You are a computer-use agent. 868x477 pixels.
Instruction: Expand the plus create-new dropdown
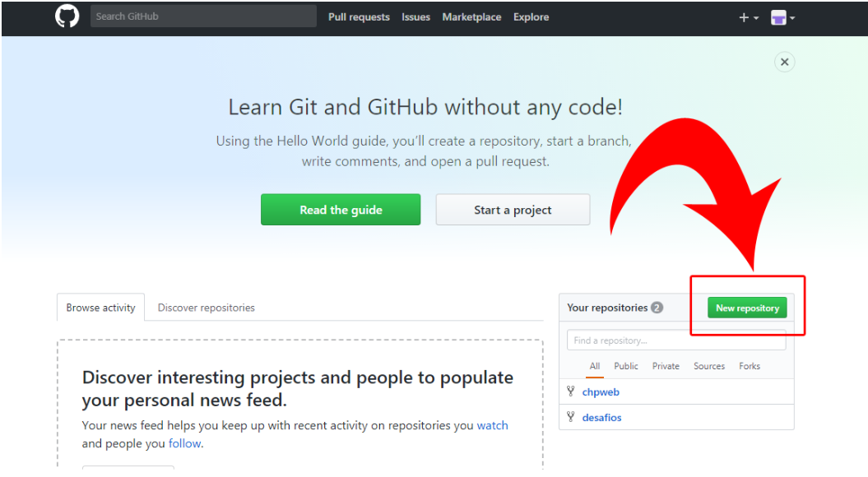click(x=749, y=18)
